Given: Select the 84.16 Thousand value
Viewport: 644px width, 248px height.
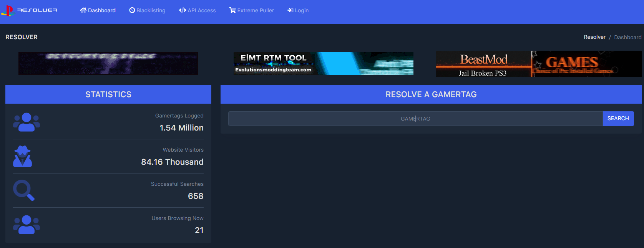Looking at the screenshot, I should pos(173,162).
